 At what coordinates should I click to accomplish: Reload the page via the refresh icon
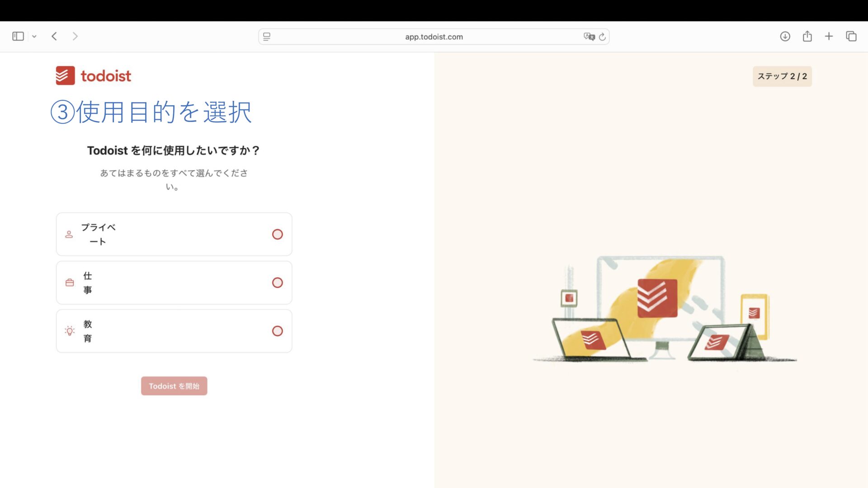602,37
